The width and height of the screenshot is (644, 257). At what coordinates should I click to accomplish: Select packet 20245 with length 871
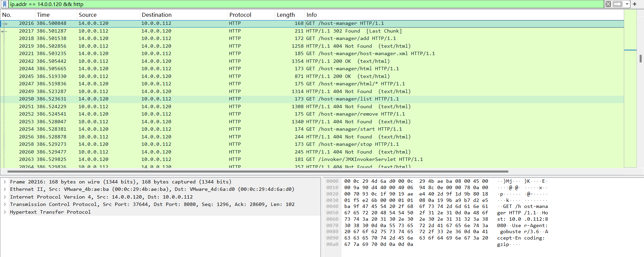[312, 76]
